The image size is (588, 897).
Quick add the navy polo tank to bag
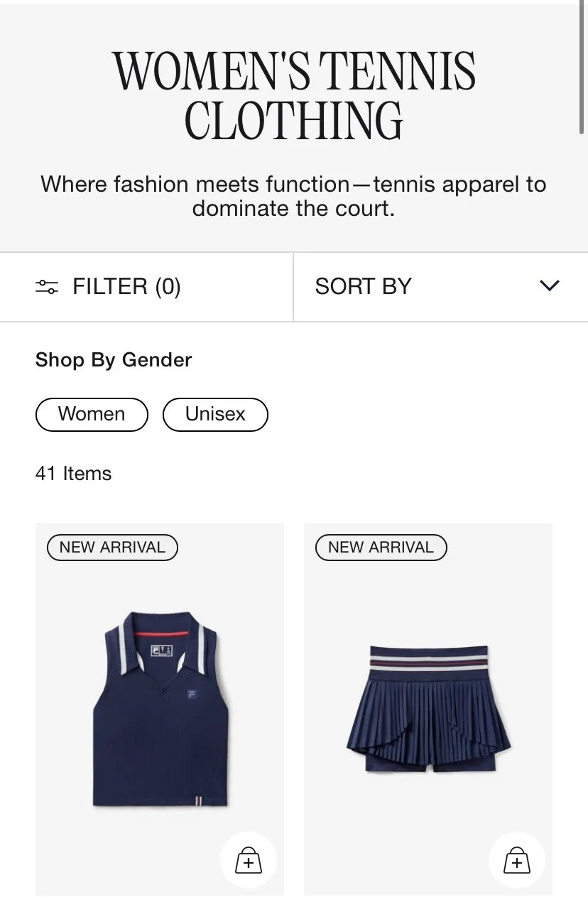coord(248,860)
